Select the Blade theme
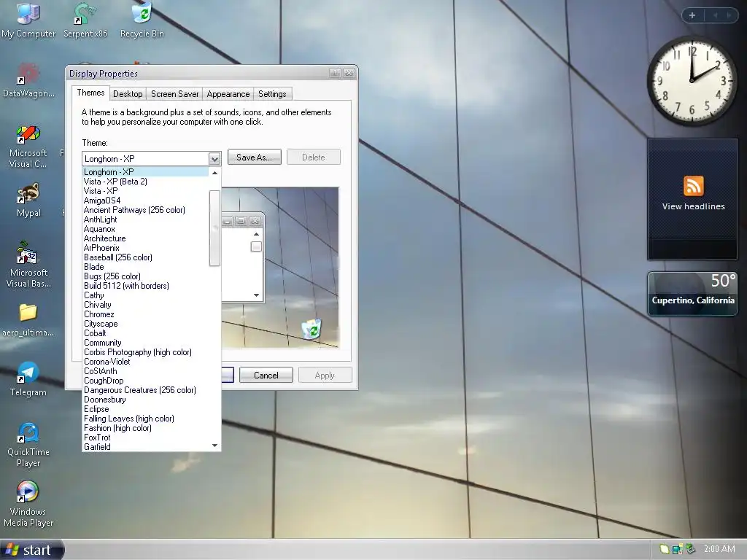 (145, 267)
